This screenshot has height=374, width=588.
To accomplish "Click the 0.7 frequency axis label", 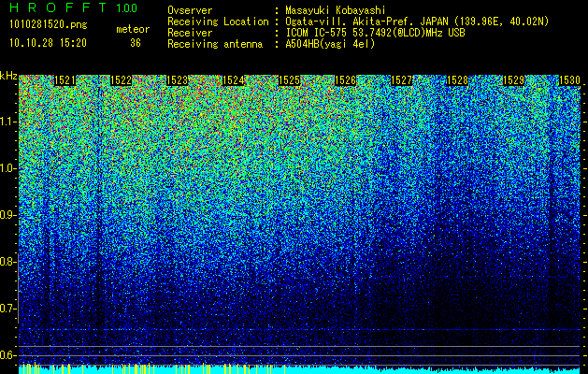I will 8,309.
